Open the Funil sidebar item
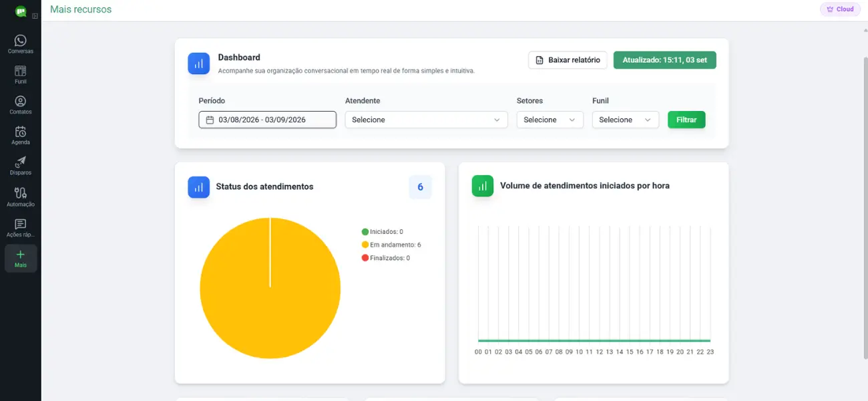The image size is (868, 401). pyautogui.click(x=21, y=75)
